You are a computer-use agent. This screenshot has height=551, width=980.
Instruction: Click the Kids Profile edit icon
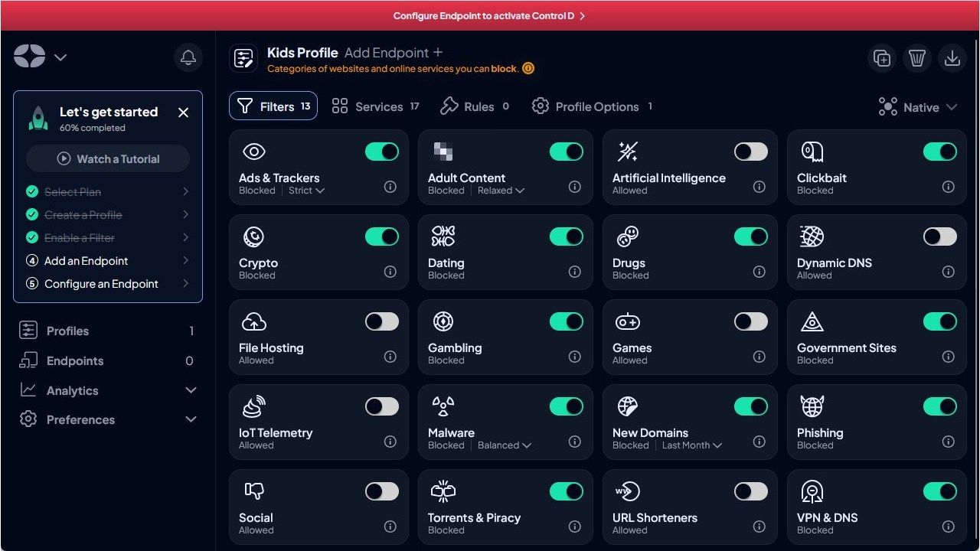[243, 59]
